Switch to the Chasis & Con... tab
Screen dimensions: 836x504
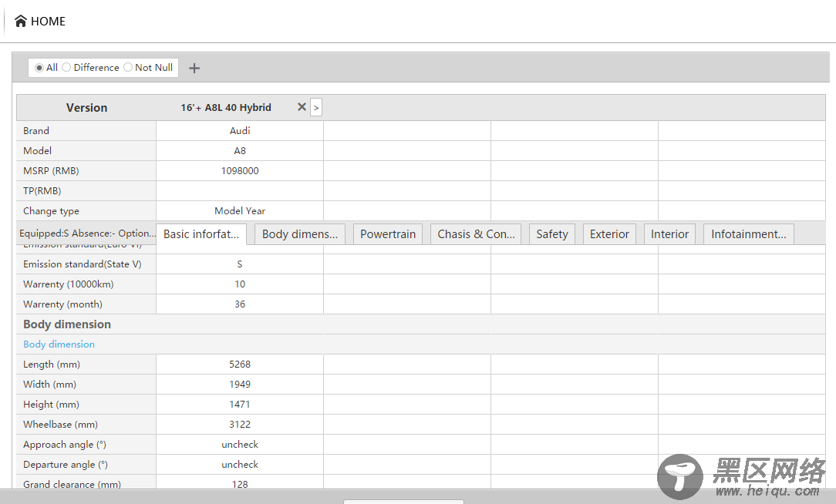coord(476,234)
